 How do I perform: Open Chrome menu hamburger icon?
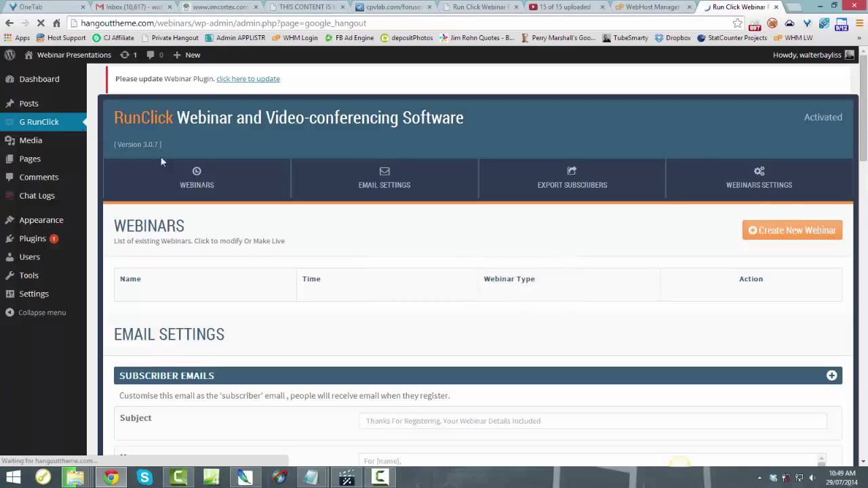(859, 23)
